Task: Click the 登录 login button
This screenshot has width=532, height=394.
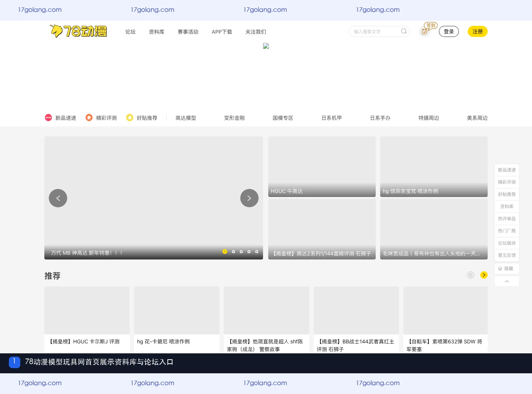Action: (x=449, y=31)
